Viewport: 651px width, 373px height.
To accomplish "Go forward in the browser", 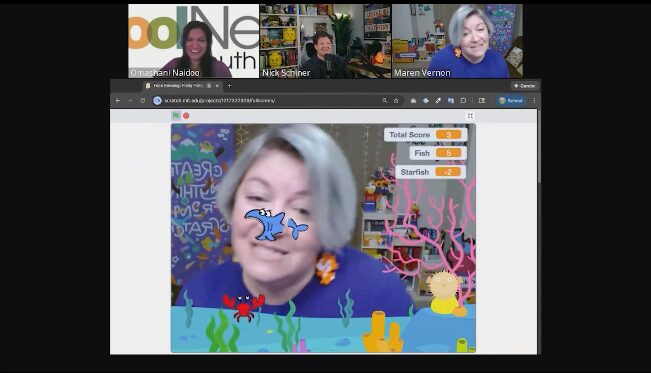I will coord(130,101).
